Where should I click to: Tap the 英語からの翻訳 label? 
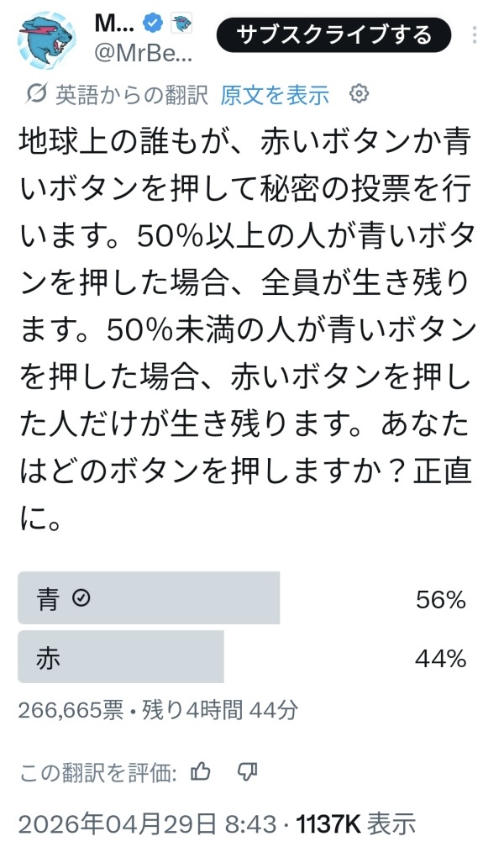(x=131, y=94)
